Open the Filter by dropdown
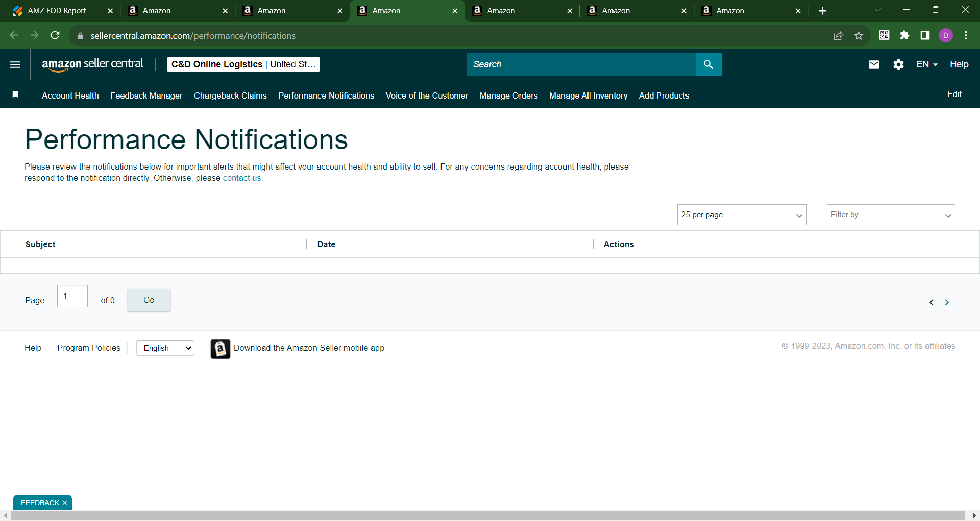 (x=891, y=215)
